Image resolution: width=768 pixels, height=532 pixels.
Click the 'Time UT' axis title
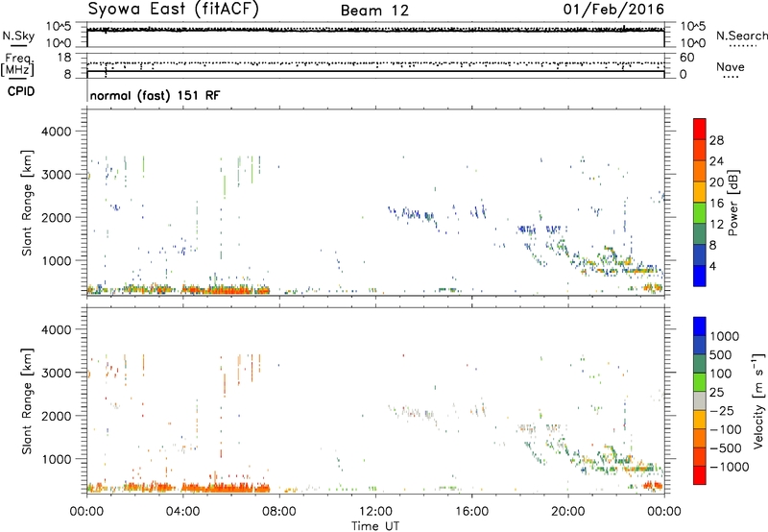tap(375, 526)
